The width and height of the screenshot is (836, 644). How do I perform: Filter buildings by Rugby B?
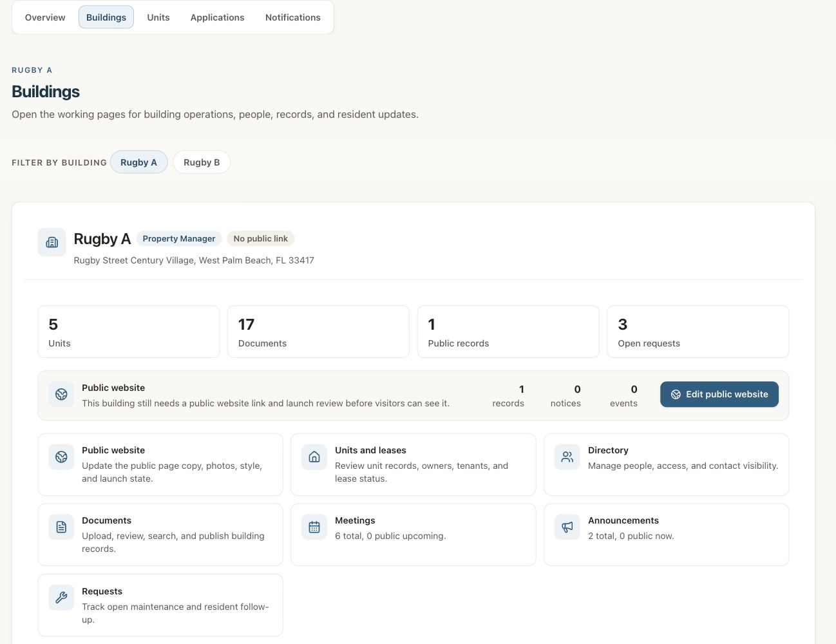click(x=202, y=162)
